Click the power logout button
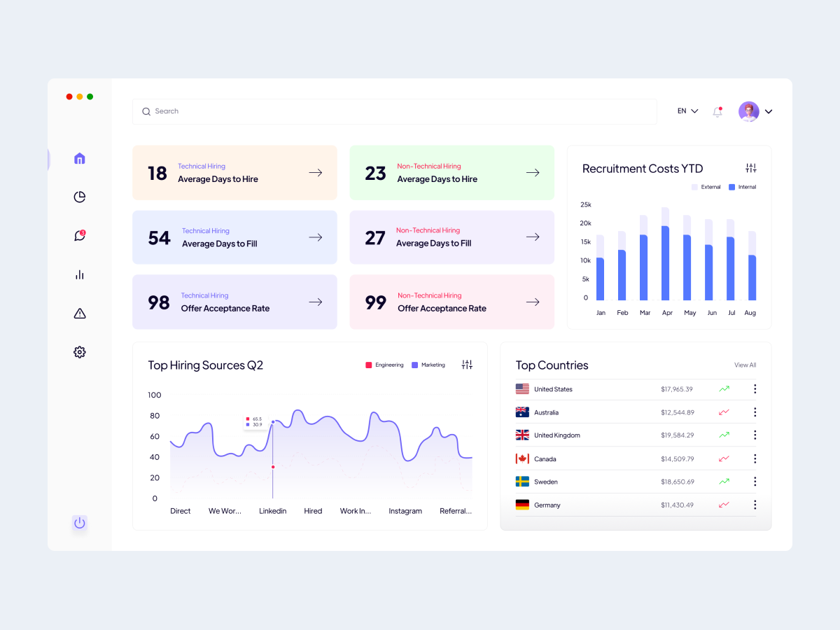 80,523
